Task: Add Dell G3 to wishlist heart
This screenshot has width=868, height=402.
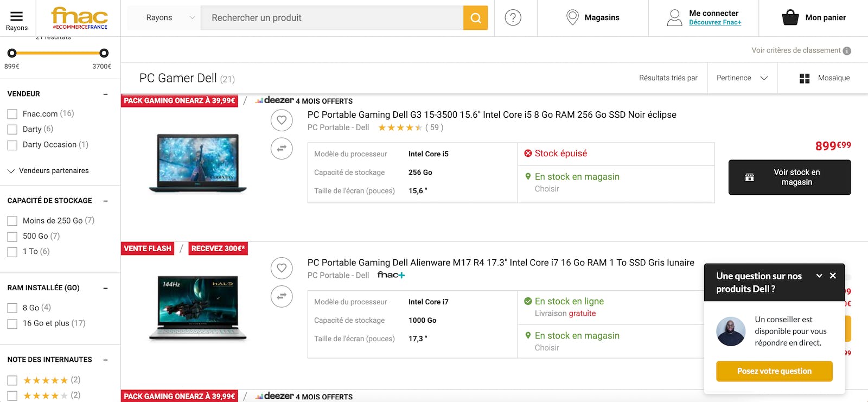Action: point(282,120)
